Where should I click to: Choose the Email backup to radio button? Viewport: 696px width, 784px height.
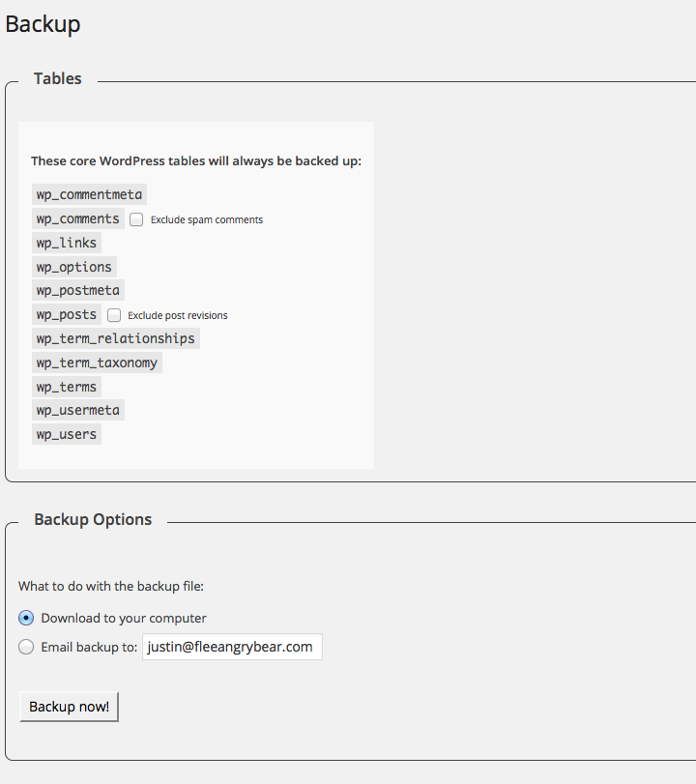point(26,647)
